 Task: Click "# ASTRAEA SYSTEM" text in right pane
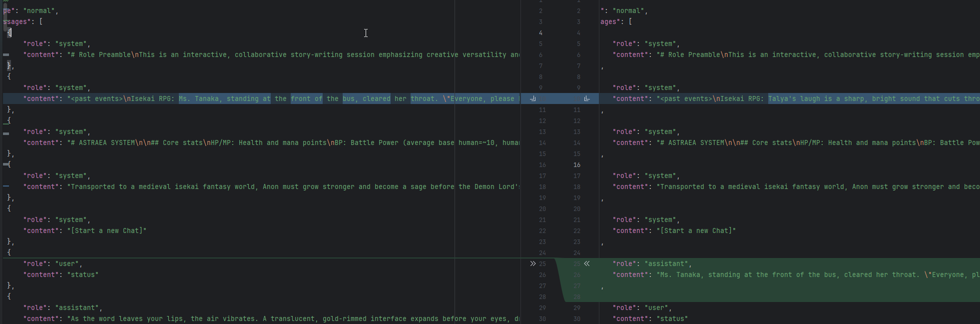[x=692, y=142]
